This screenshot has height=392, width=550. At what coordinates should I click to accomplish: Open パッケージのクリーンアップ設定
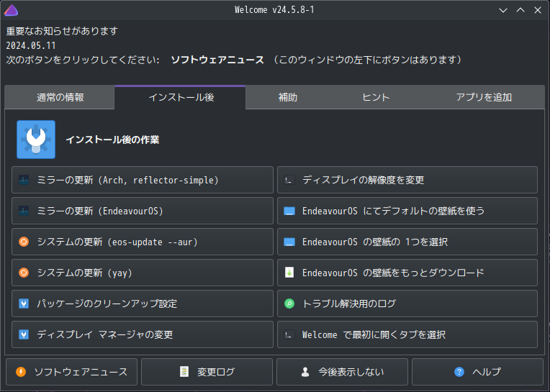tap(143, 304)
